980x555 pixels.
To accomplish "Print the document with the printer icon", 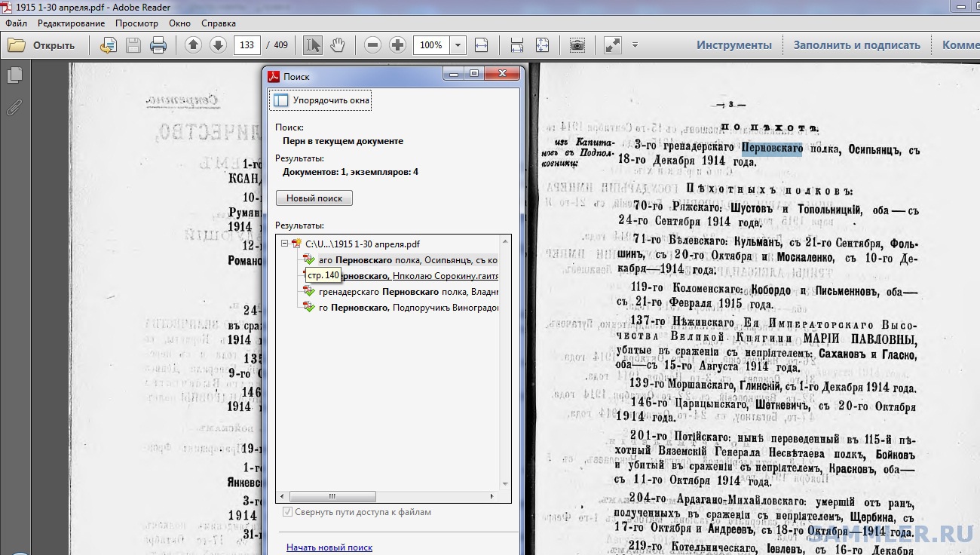I will (158, 45).
